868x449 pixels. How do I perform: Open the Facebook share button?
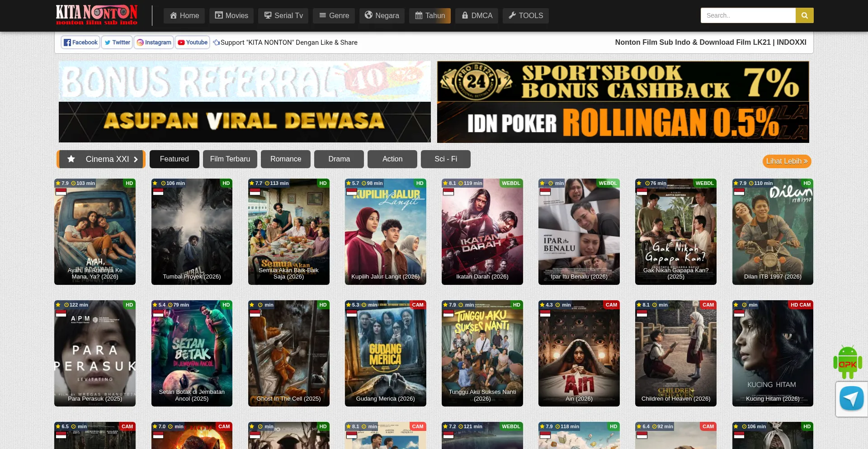click(80, 43)
